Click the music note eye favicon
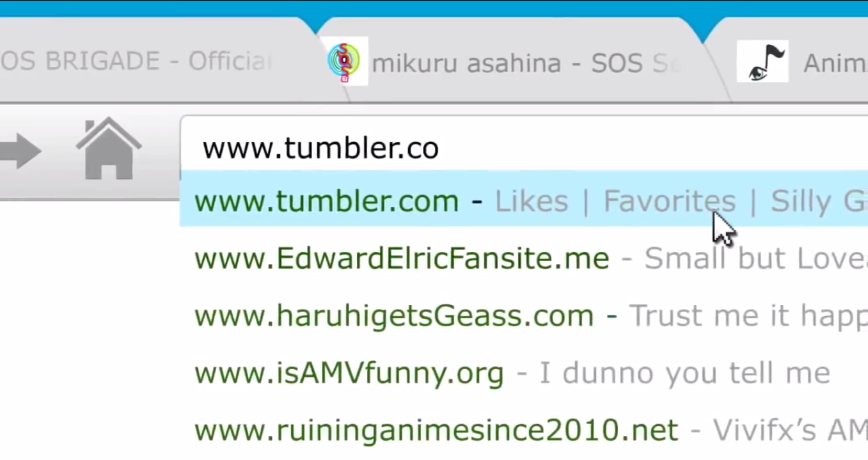The height and width of the screenshot is (460, 868). tap(762, 61)
